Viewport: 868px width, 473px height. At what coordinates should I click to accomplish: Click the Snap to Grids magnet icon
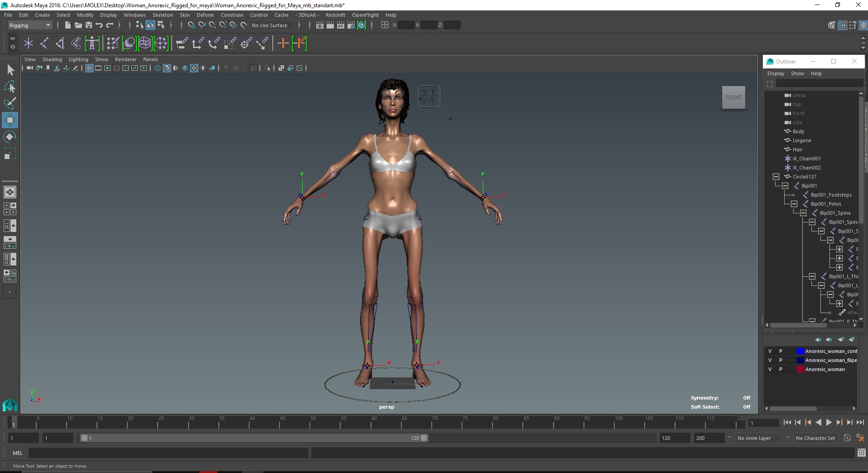[x=192, y=25]
